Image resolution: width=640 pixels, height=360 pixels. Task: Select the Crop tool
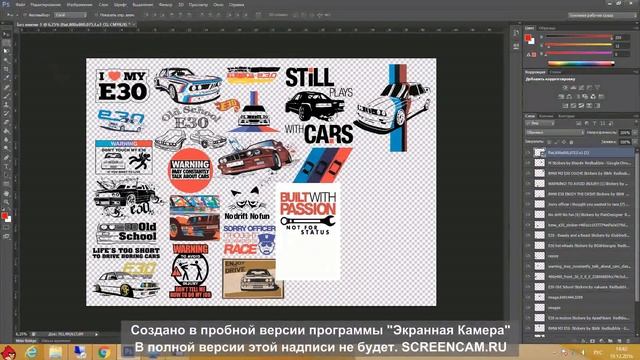point(6,69)
